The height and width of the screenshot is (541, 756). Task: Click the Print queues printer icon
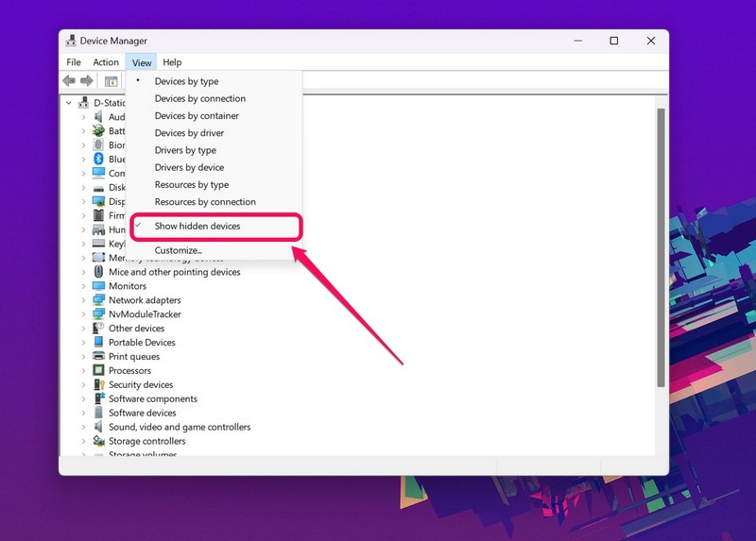coord(98,357)
